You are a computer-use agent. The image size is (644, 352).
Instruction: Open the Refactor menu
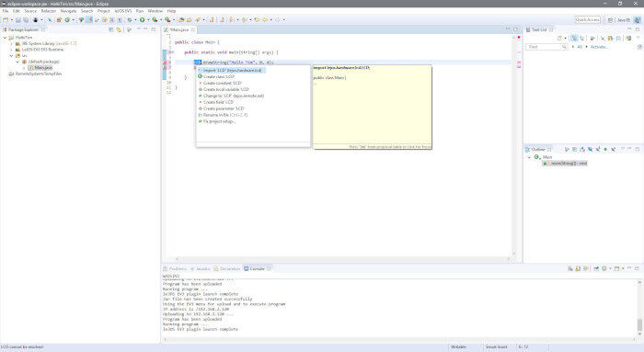(x=49, y=11)
